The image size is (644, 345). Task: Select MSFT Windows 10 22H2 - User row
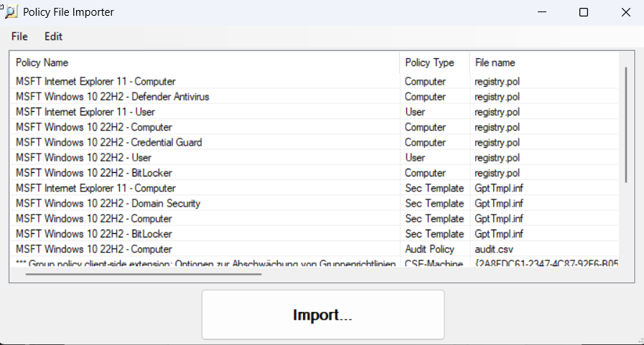pyautogui.click(x=314, y=158)
